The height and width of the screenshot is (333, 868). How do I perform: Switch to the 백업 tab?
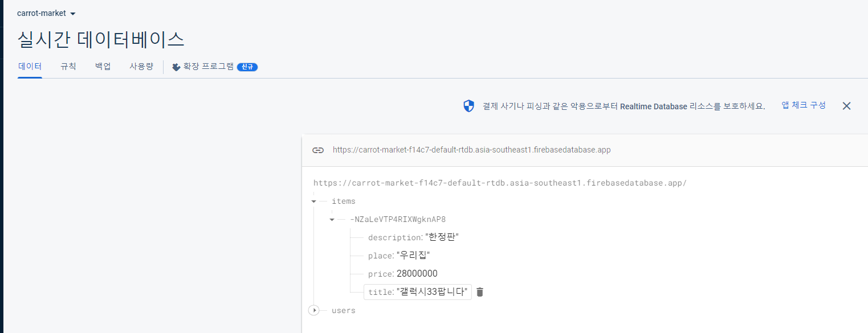tap(103, 66)
